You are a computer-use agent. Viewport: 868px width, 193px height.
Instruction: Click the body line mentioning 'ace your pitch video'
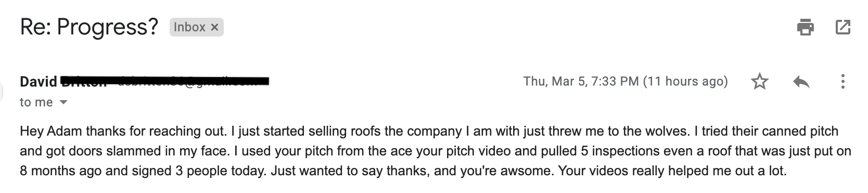coord(436,151)
